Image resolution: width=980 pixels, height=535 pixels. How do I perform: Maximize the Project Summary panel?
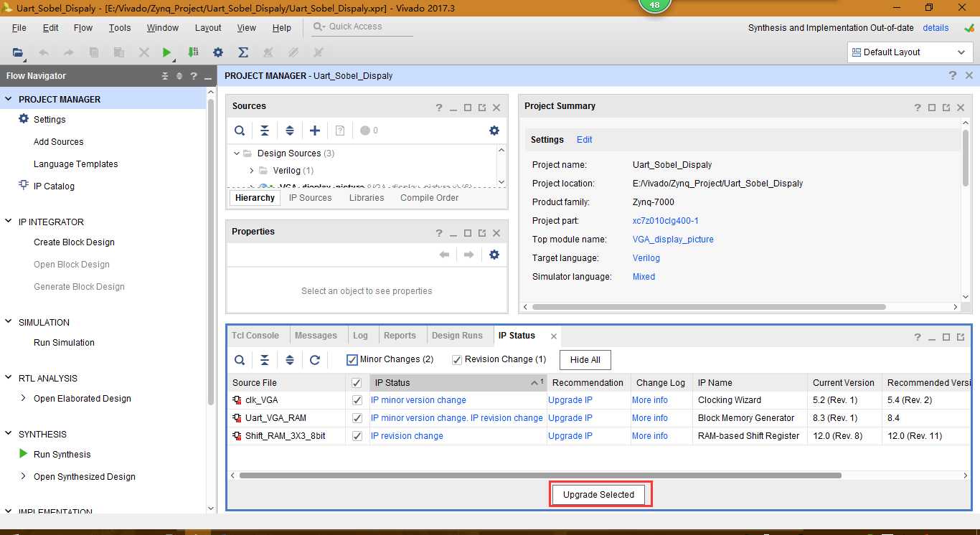pyautogui.click(x=932, y=108)
